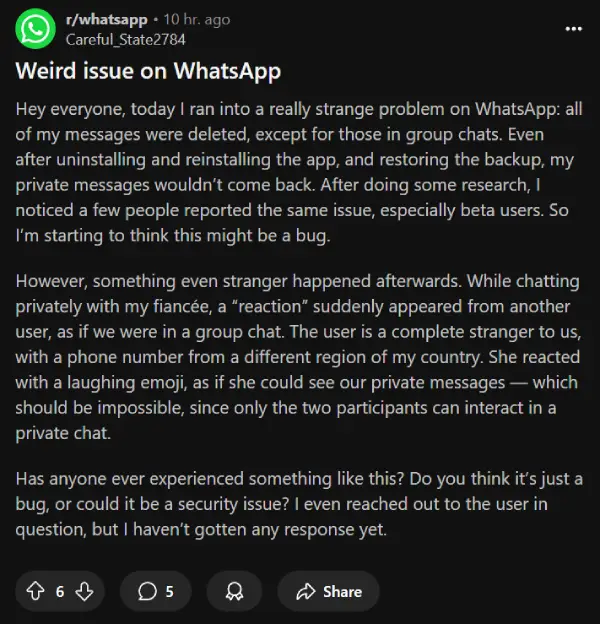Click the comment count number 5
The image size is (600, 624).
point(169,592)
